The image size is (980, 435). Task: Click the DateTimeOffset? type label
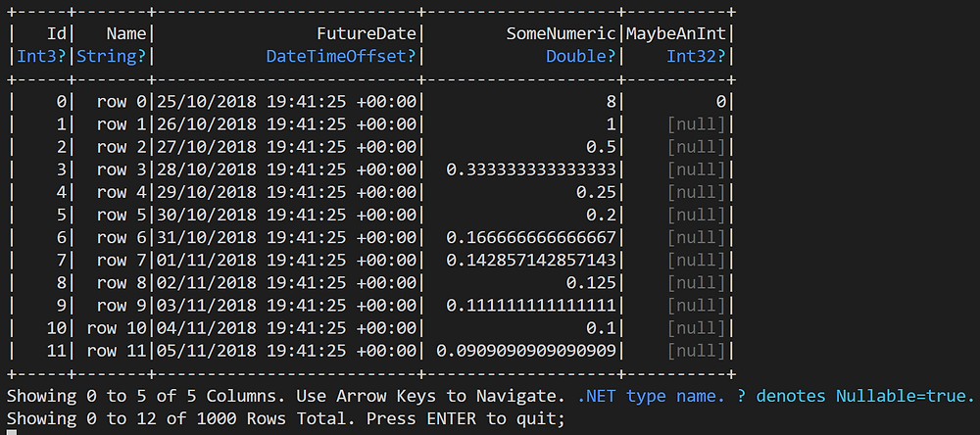point(341,56)
